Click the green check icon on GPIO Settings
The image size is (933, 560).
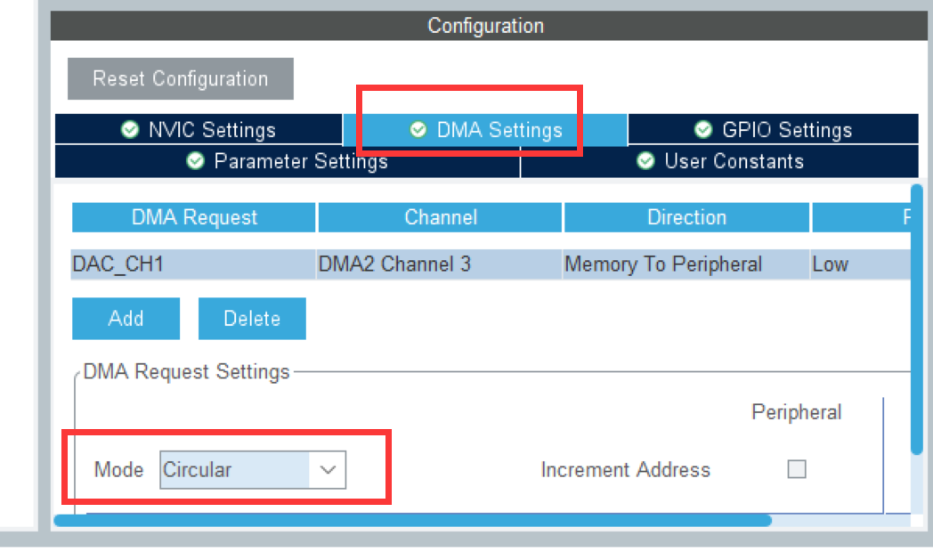tap(702, 130)
